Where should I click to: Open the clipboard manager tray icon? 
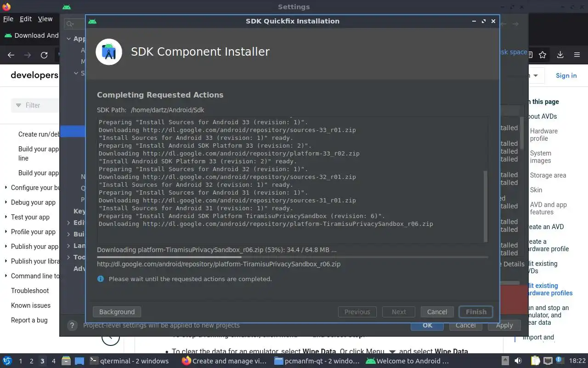point(535,361)
